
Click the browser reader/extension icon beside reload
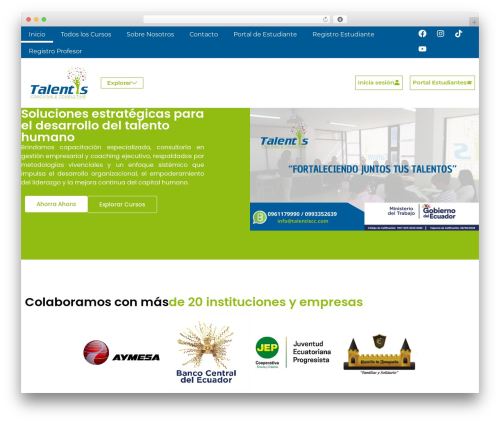(x=340, y=20)
